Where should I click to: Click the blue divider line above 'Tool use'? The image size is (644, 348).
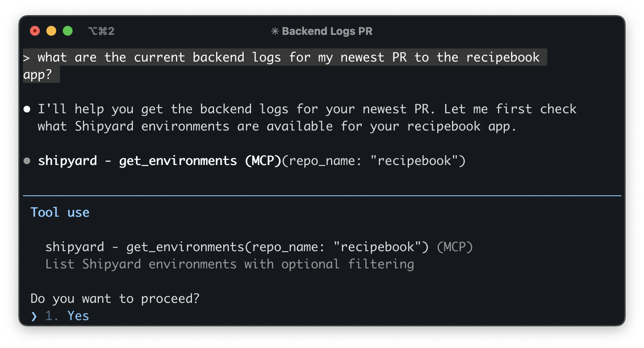click(x=322, y=196)
